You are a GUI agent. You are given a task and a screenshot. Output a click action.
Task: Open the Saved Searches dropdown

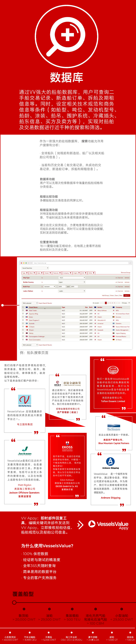click(x=32, y=268)
